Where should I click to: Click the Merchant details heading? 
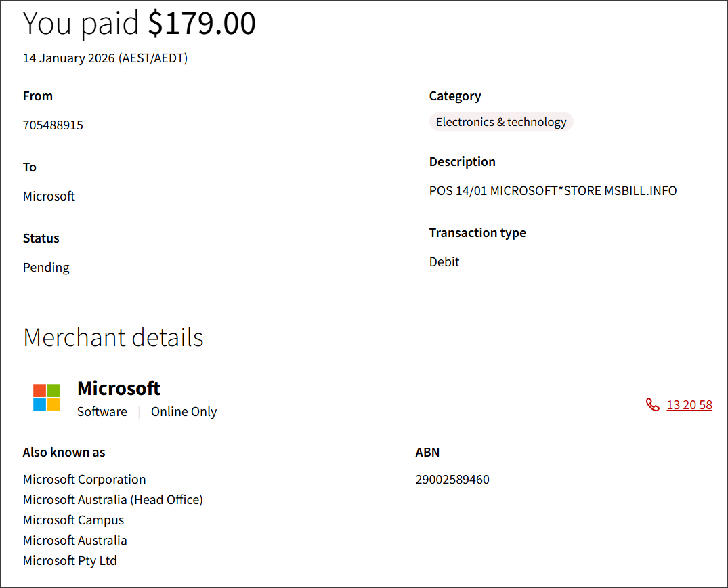click(113, 337)
